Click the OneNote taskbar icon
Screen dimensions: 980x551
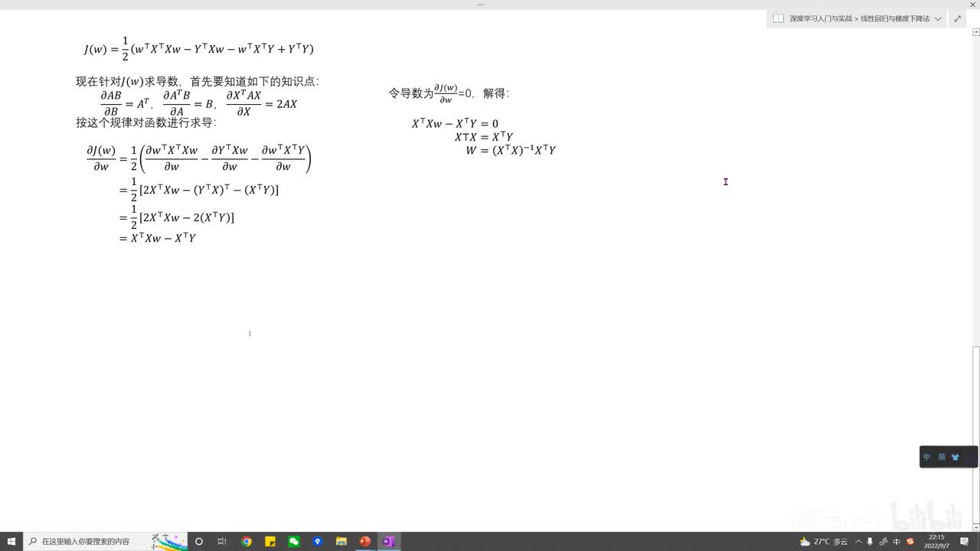point(388,541)
